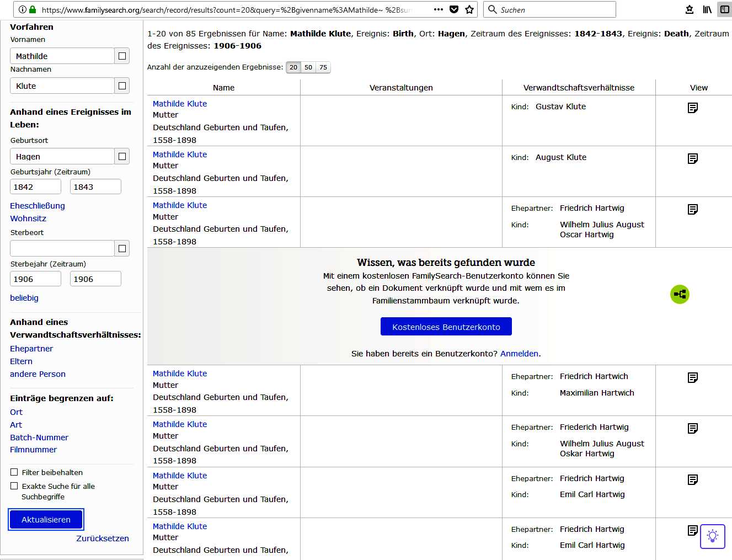Click the Geburtsort input field
This screenshot has height=560, width=732.
[x=62, y=156]
